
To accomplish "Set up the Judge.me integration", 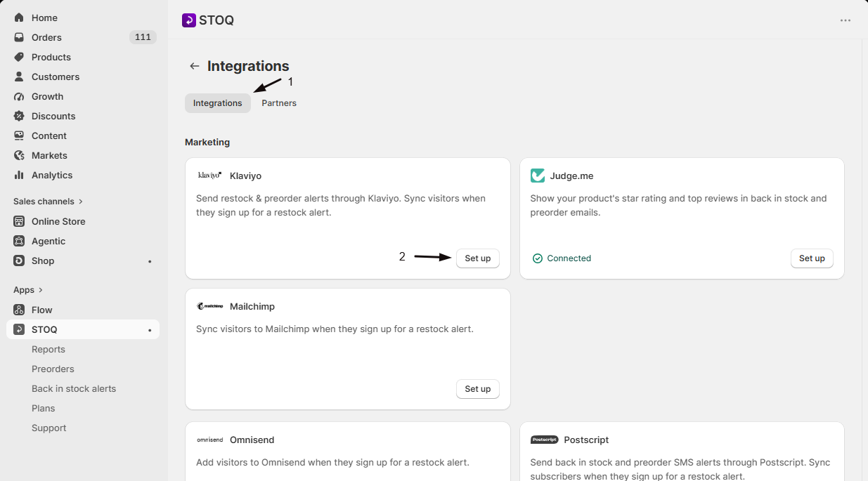I will point(812,258).
